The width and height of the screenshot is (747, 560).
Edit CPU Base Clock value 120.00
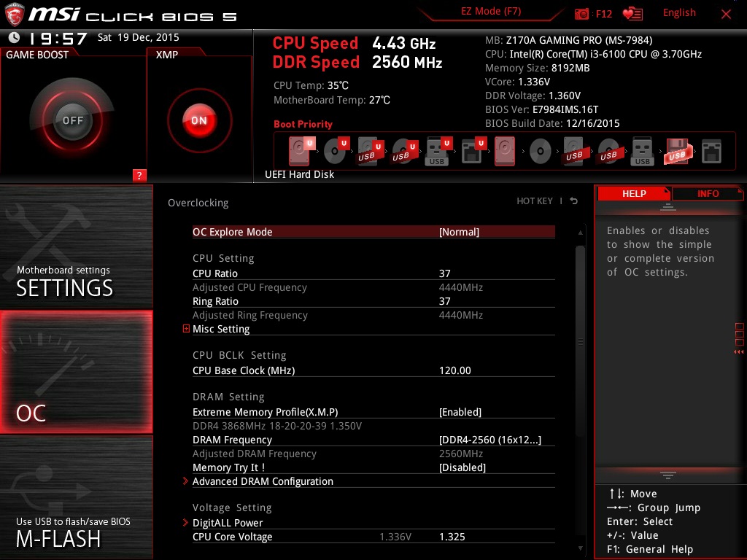455,370
